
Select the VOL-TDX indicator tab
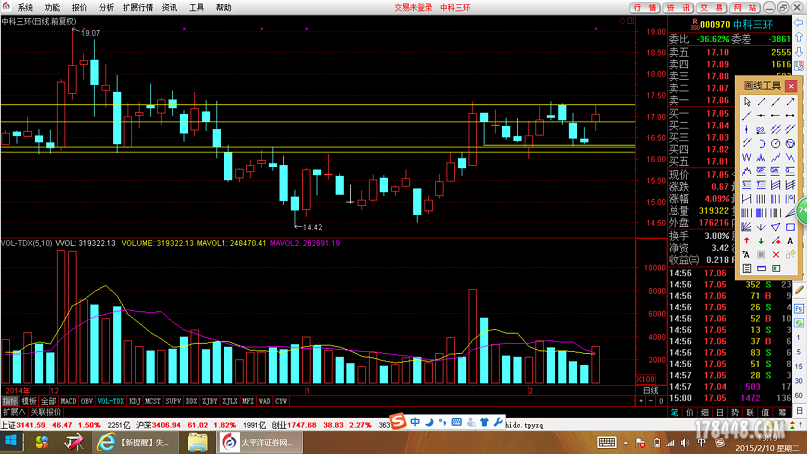pos(111,401)
